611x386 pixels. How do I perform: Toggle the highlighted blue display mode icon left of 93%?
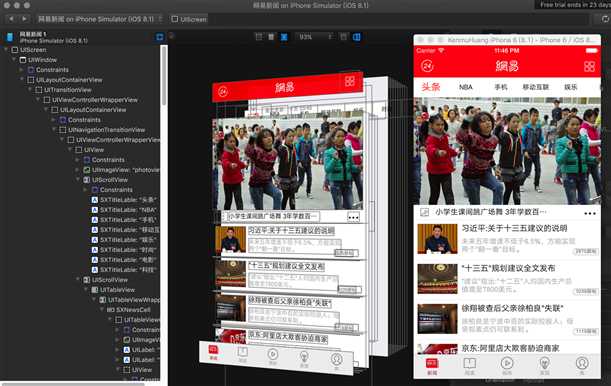pyautogui.click(x=284, y=37)
